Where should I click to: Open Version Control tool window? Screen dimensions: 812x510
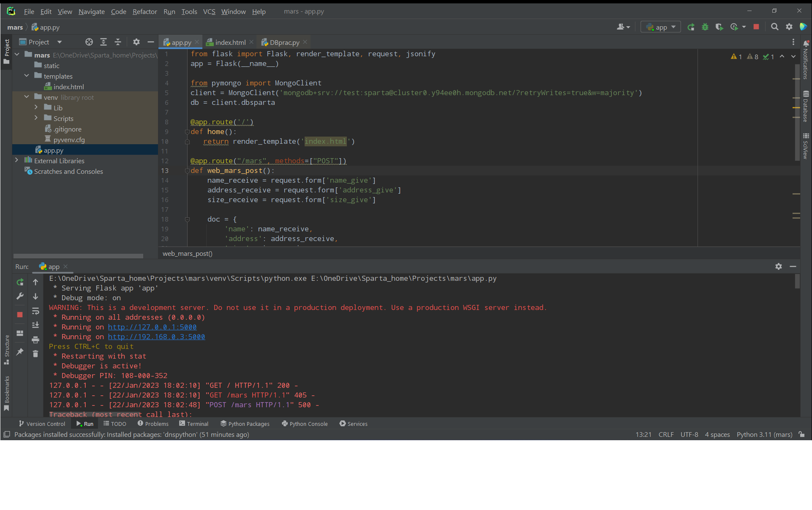42,424
